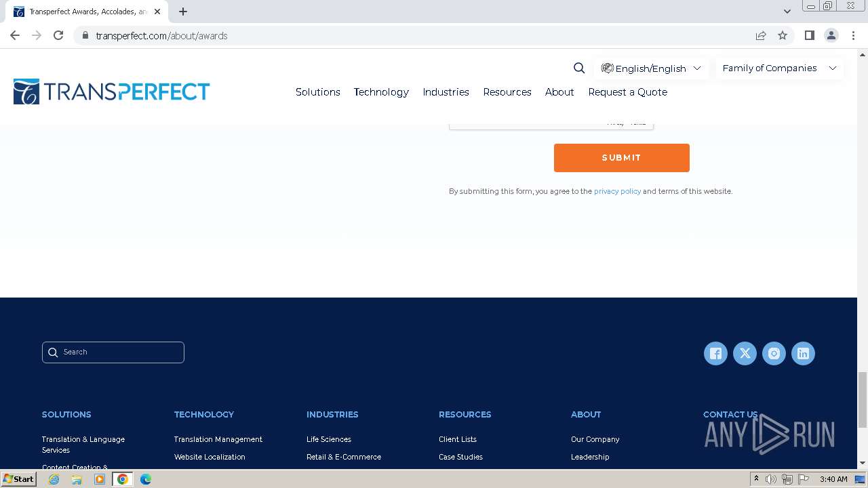Click the footer search magnifier icon
868x488 pixels.
click(53, 352)
